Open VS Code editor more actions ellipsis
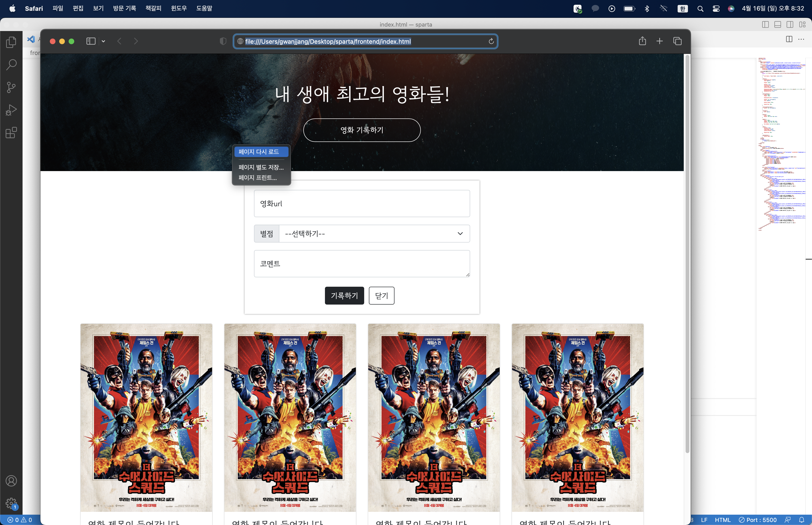 click(x=801, y=39)
